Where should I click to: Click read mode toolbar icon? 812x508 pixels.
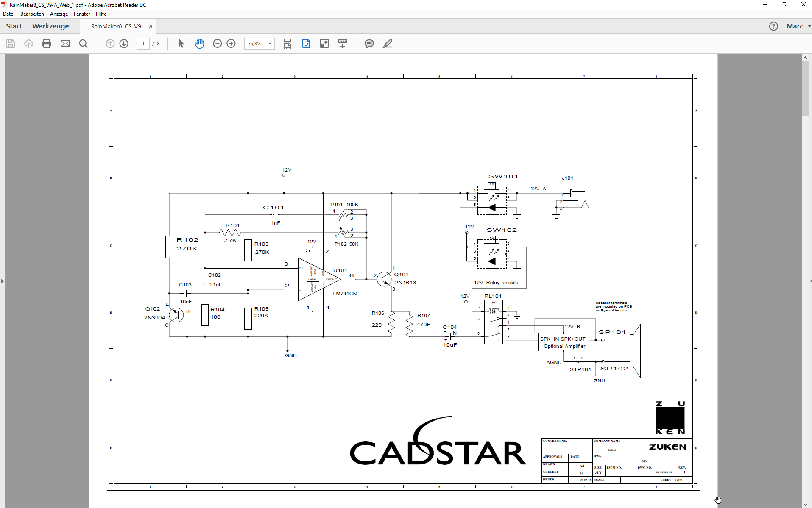point(343,44)
